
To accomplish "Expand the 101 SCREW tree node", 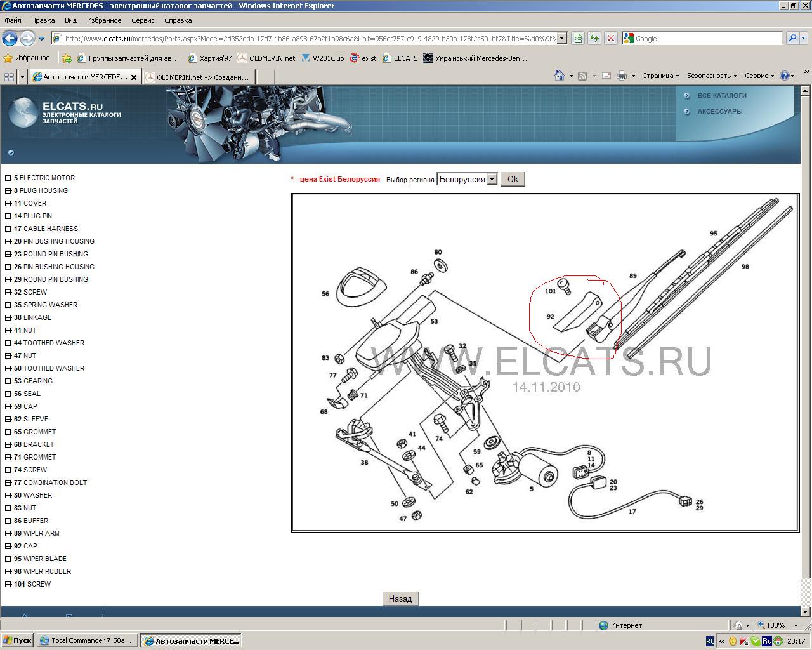I will (x=8, y=585).
